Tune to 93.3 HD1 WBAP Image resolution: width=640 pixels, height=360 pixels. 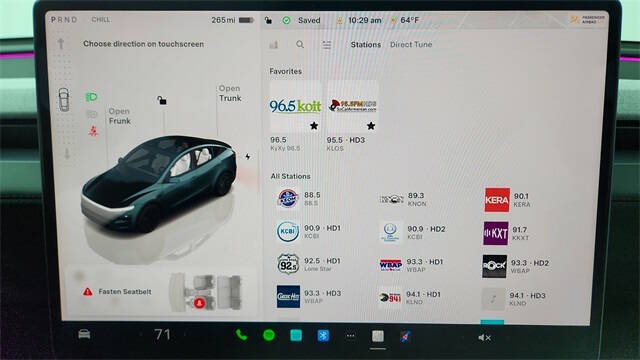(x=411, y=265)
